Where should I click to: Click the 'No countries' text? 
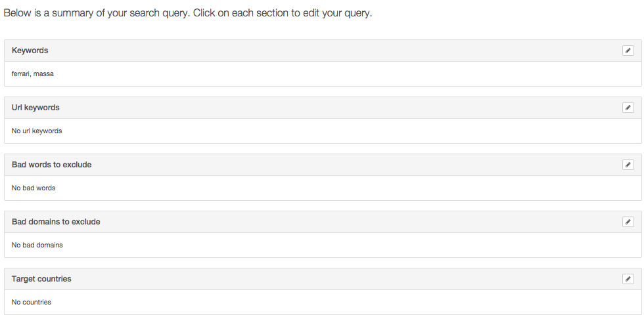pos(32,303)
